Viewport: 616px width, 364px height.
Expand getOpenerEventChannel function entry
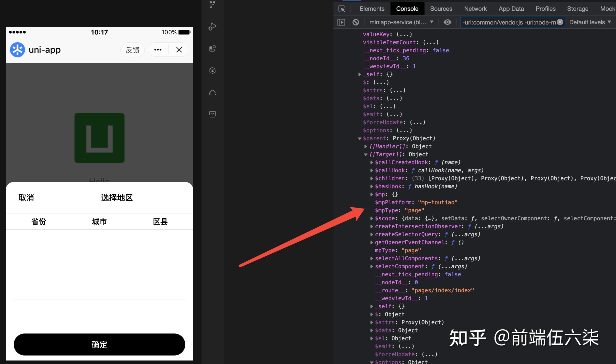click(x=372, y=242)
